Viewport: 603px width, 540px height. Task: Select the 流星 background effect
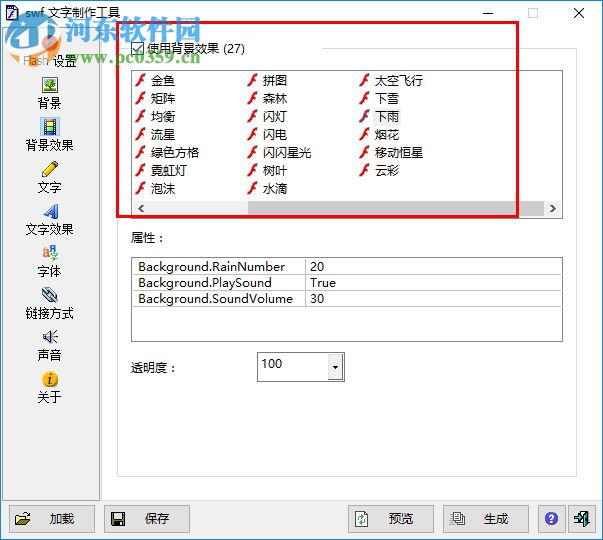coord(155,134)
